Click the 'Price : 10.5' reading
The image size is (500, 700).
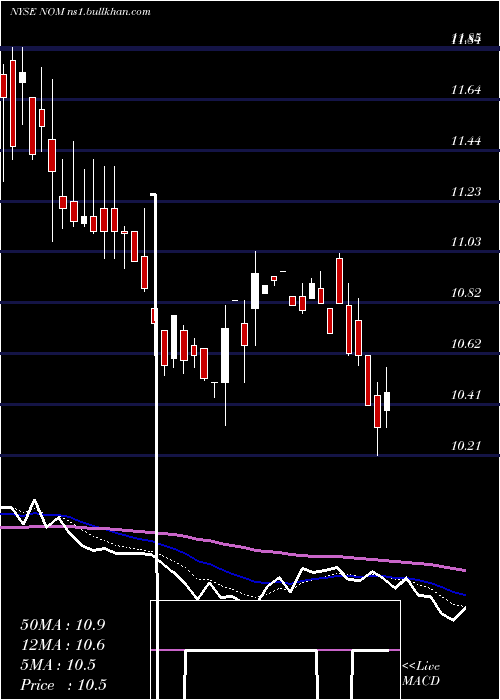(64, 685)
